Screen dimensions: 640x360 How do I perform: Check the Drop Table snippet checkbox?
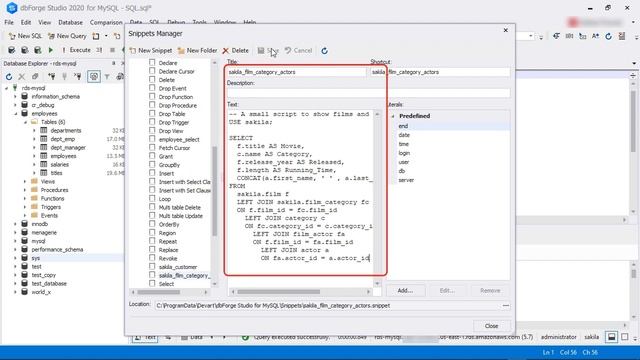pos(152,113)
